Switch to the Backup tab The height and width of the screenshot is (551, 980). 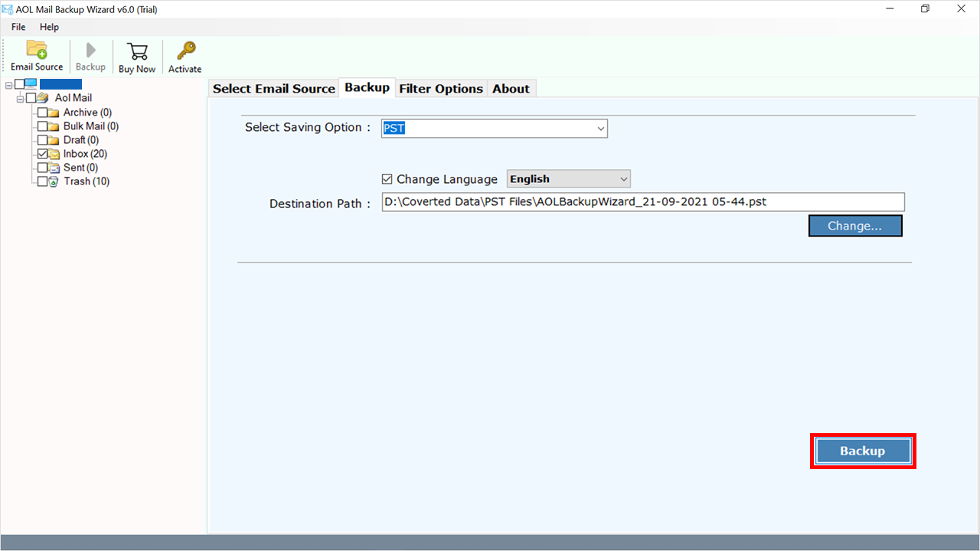click(x=367, y=87)
